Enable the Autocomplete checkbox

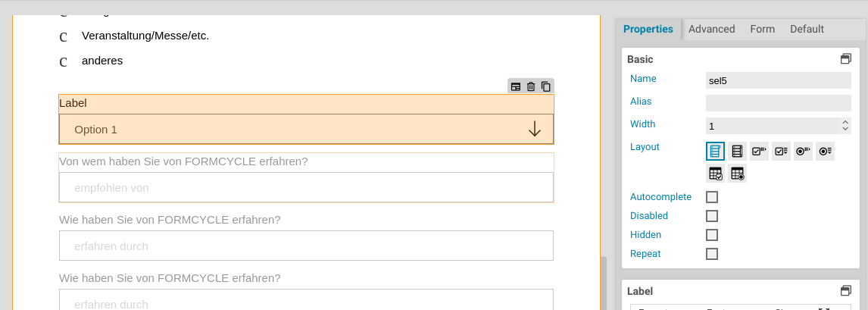(712, 197)
